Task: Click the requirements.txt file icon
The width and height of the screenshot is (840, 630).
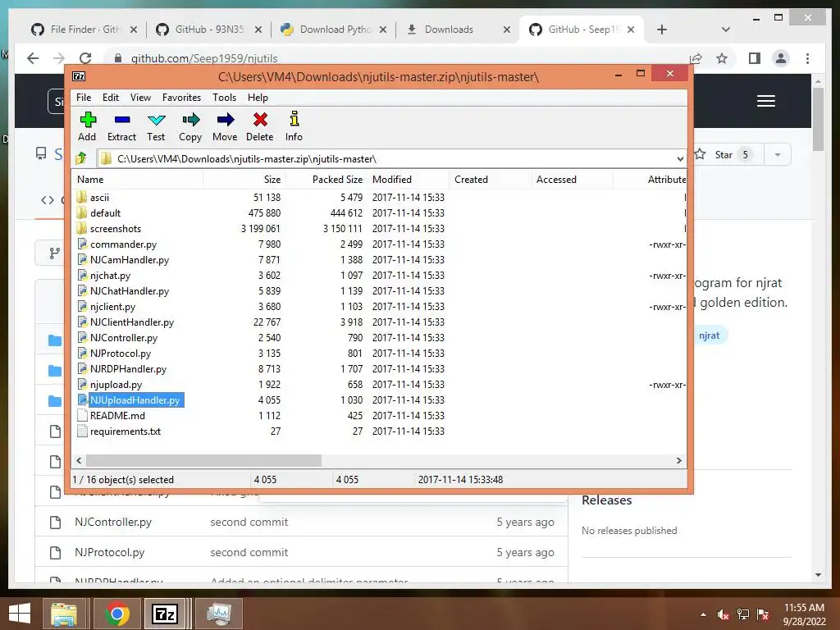Action: [82, 431]
